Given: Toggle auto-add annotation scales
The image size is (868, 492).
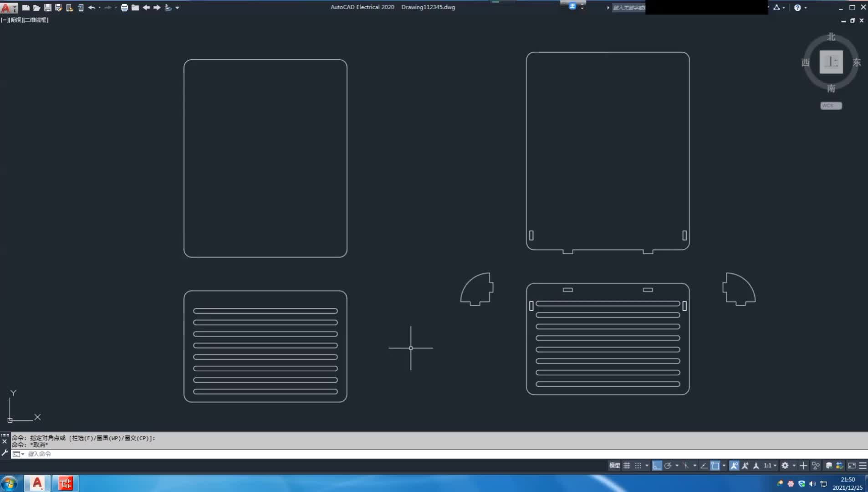Looking at the screenshot, I should [x=745, y=466].
